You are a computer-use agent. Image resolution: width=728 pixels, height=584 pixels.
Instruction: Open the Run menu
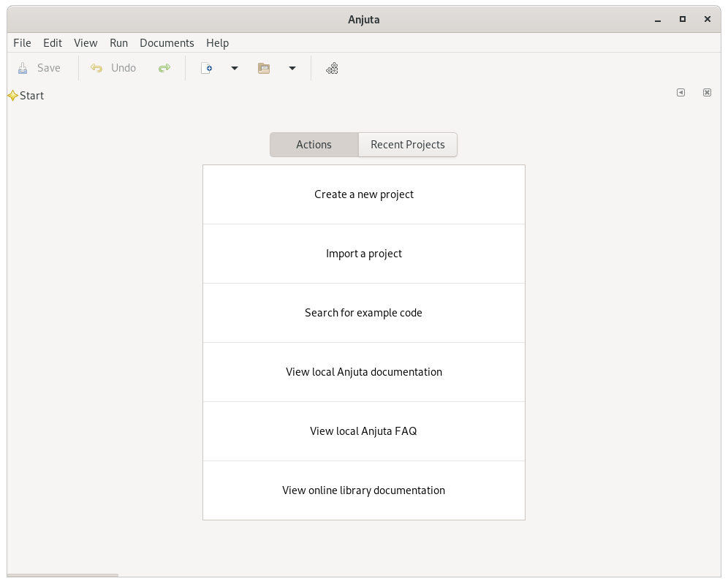tap(119, 42)
